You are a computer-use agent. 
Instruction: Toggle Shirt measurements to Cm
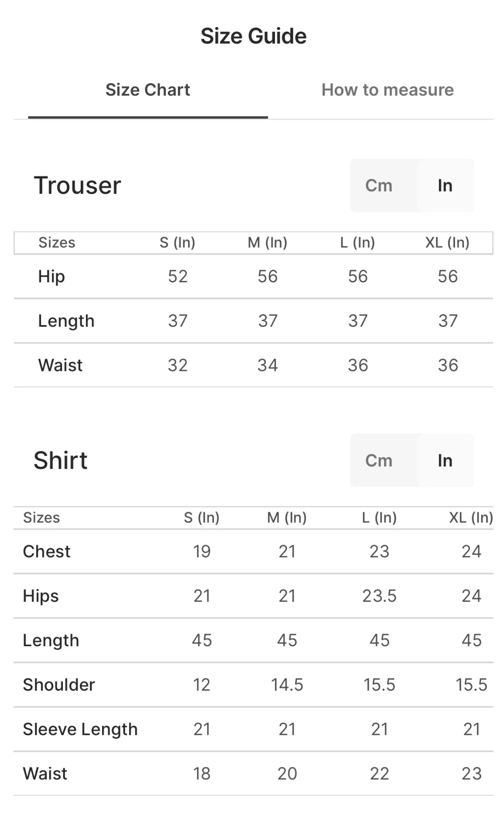point(379,460)
